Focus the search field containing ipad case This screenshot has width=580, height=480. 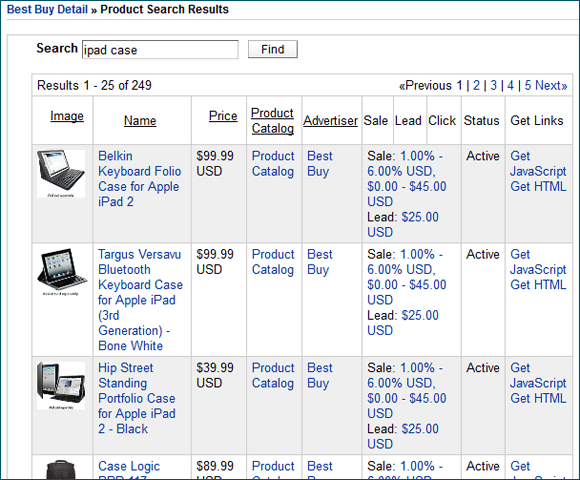(x=160, y=50)
